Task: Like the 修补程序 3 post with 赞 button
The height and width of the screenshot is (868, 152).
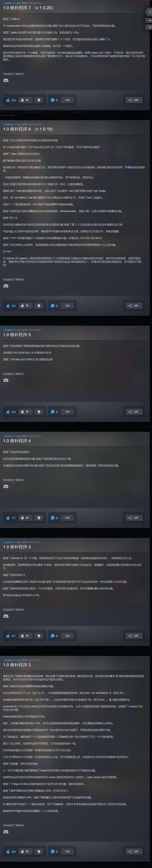Action: click(x=25, y=636)
